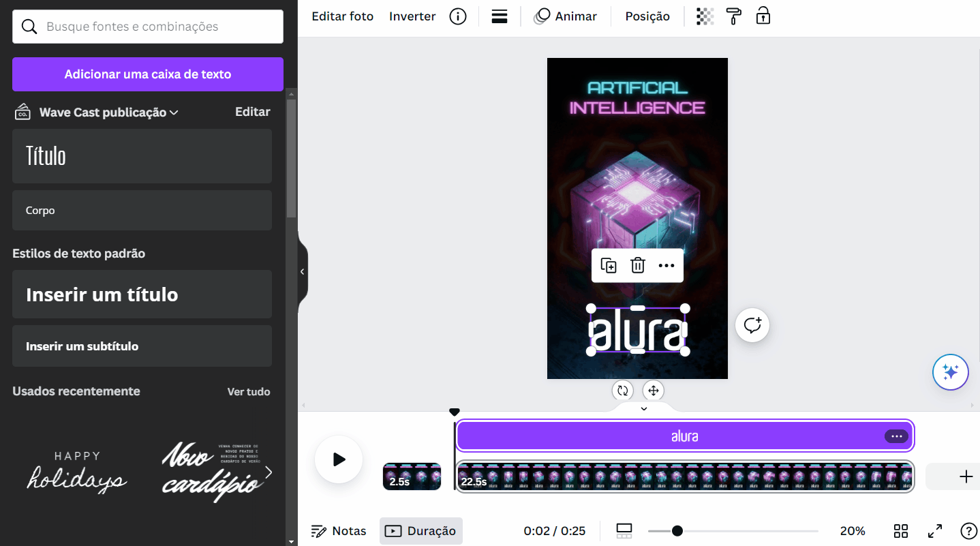Open Notas panel

[x=339, y=531]
